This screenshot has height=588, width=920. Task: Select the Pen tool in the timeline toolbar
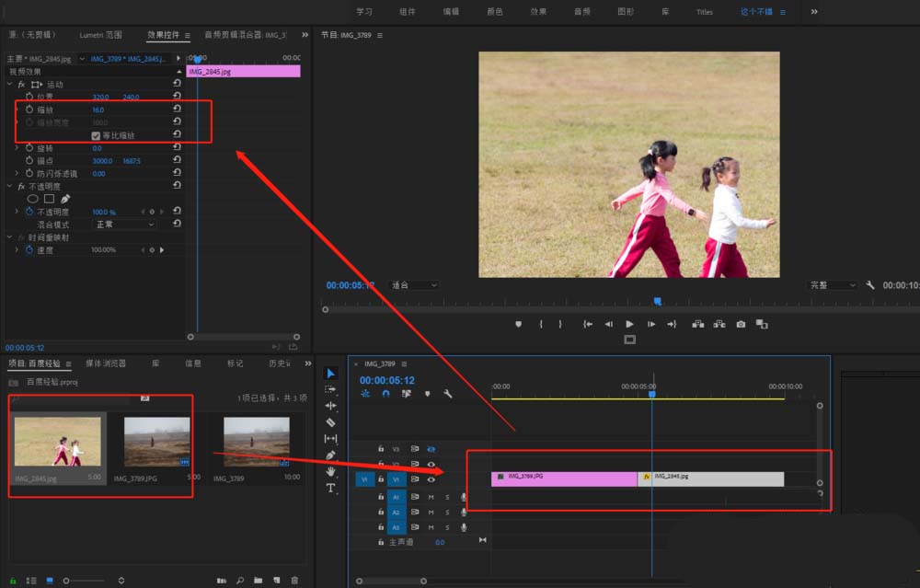click(x=331, y=455)
